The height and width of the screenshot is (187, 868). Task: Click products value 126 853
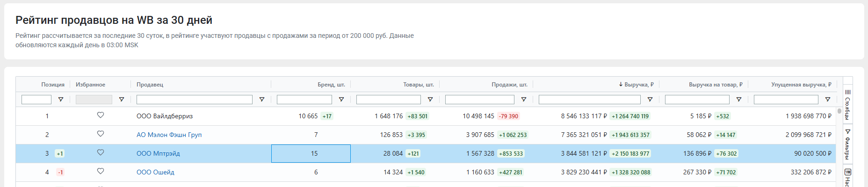391,135
